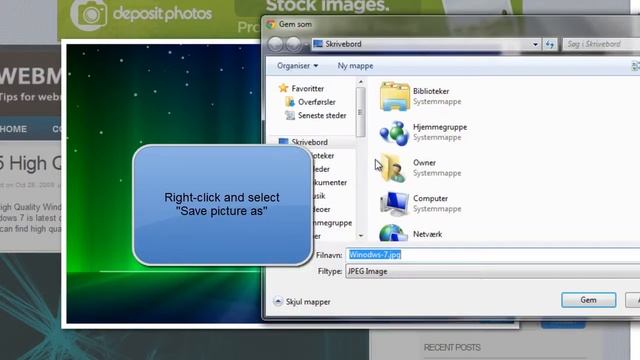Click the Biblioteker folder icon
The height and width of the screenshot is (360, 640).
point(394,96)
